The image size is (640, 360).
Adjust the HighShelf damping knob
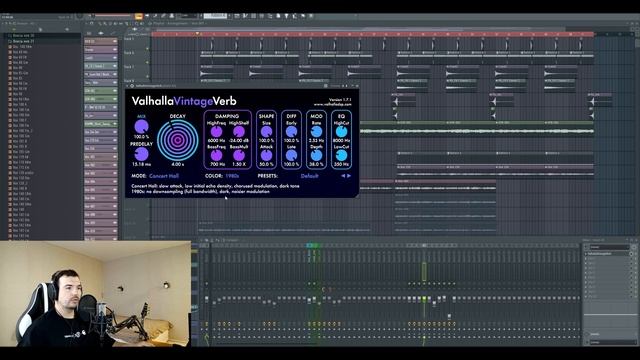pyautogui.click(x=239, y=131)
